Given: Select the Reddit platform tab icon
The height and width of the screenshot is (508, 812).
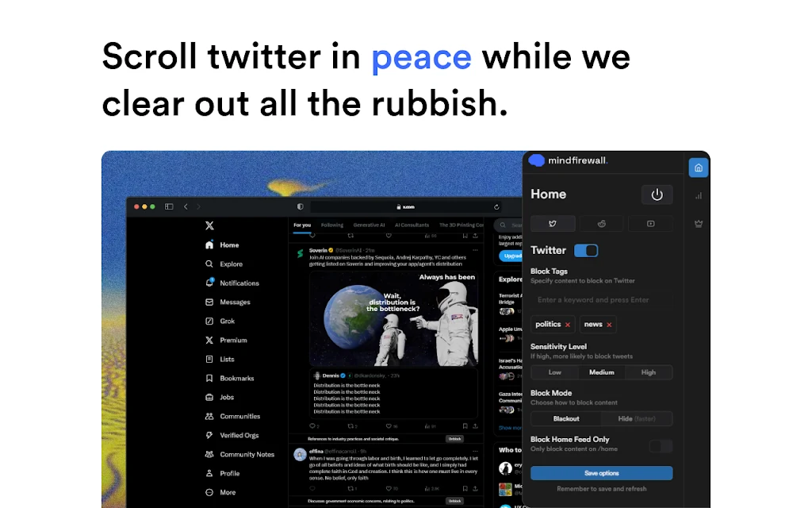Looking at the screenshot, I should [601, 223].
